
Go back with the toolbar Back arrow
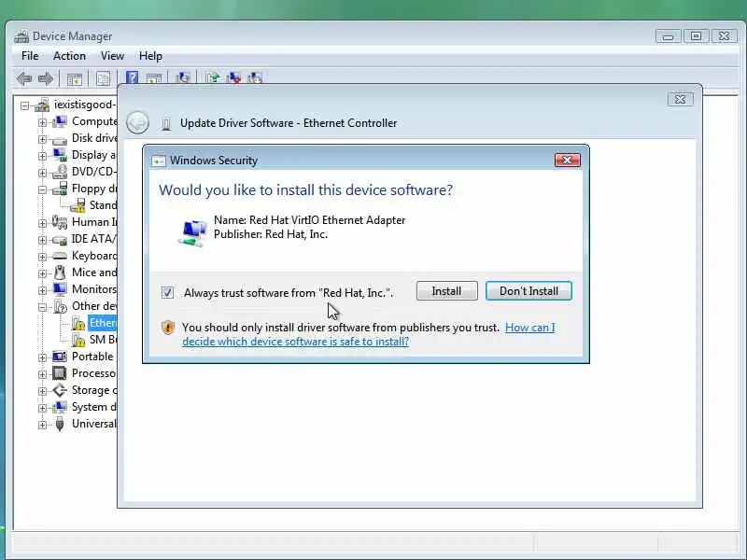tap(24, 78)
